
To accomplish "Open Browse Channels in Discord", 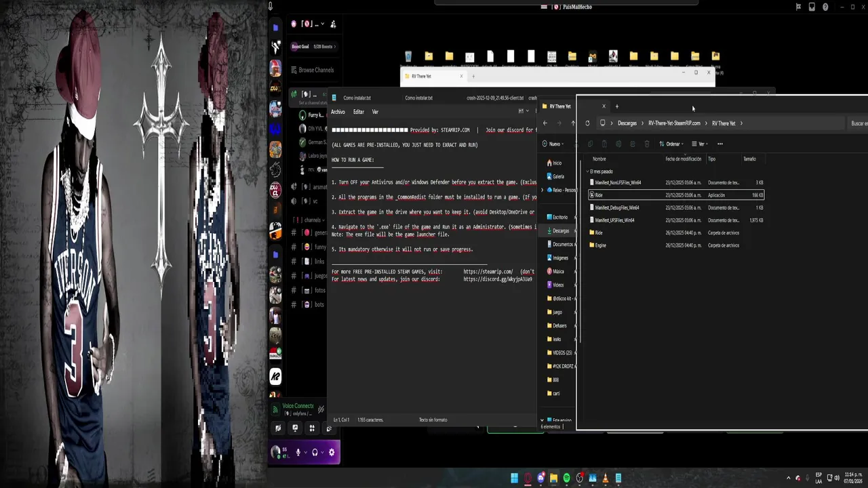I will pyautogui.click(x=312, y=70).
